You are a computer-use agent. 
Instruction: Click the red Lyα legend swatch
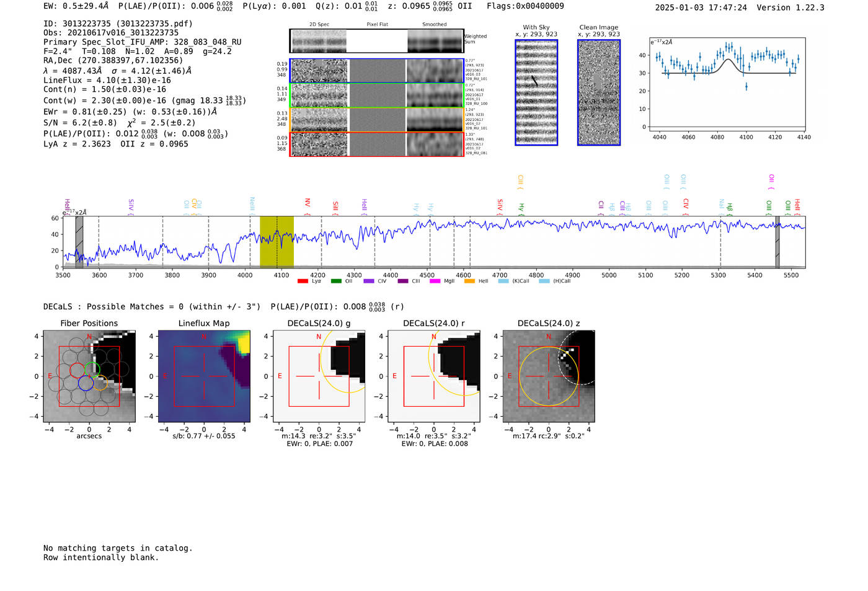pos(303,282)
